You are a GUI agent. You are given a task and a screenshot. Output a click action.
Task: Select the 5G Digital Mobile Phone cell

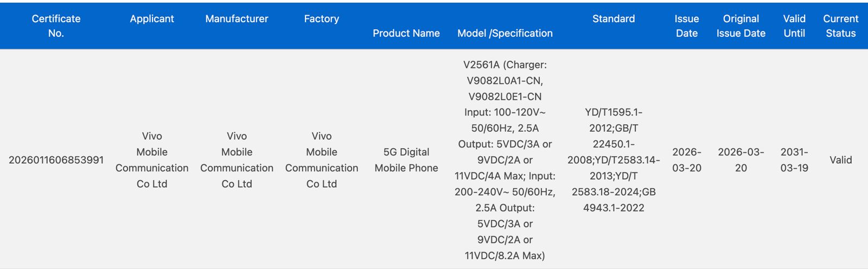406,160
